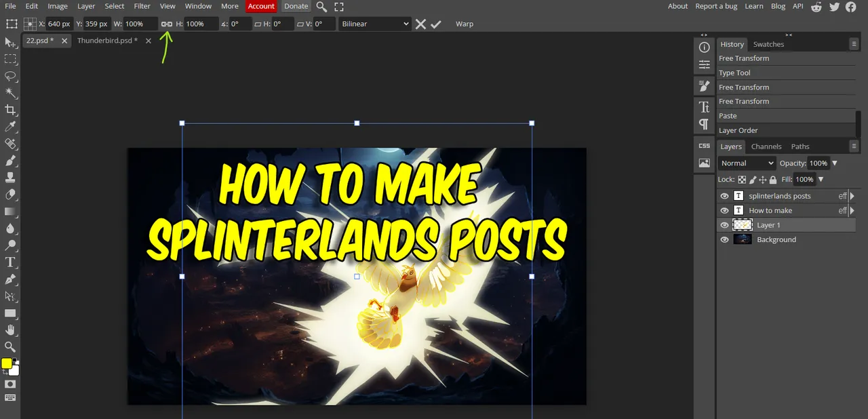Open the Fill slider arrow

(x=821, y=180)
